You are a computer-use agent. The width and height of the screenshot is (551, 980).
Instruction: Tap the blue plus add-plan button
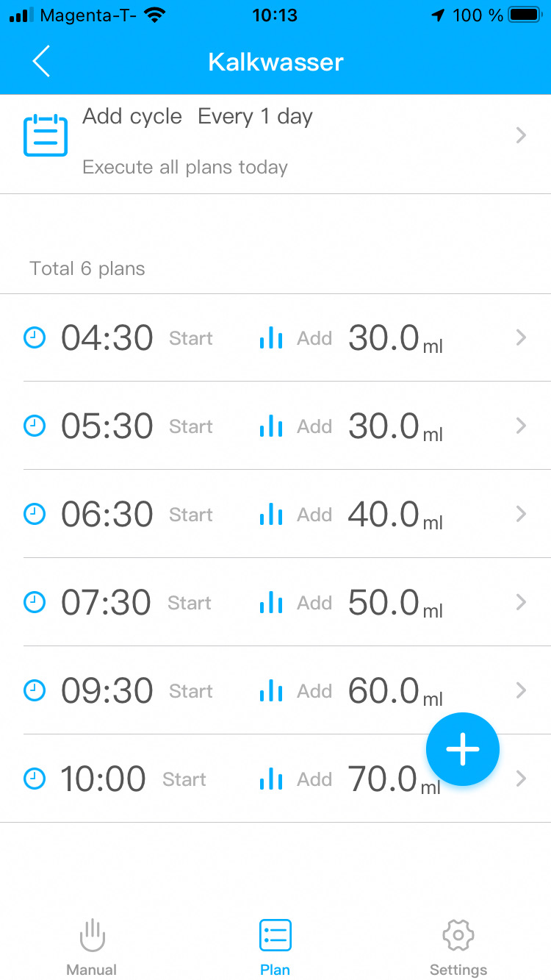click(463, 749)
